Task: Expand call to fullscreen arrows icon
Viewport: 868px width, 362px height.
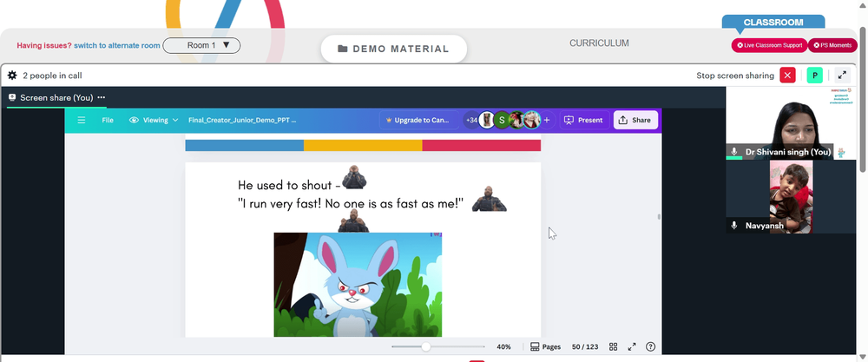Action: [x=842, y=76]
